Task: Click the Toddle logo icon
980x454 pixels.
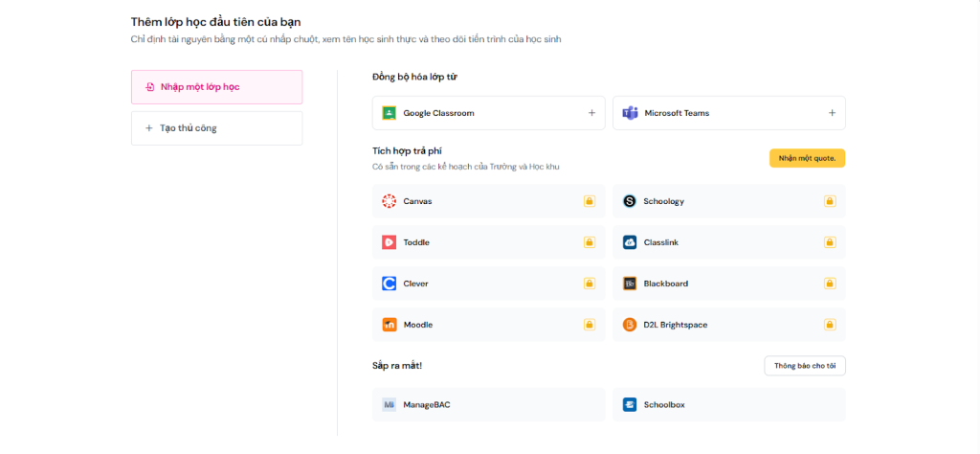Action: (x=390, y=242)
